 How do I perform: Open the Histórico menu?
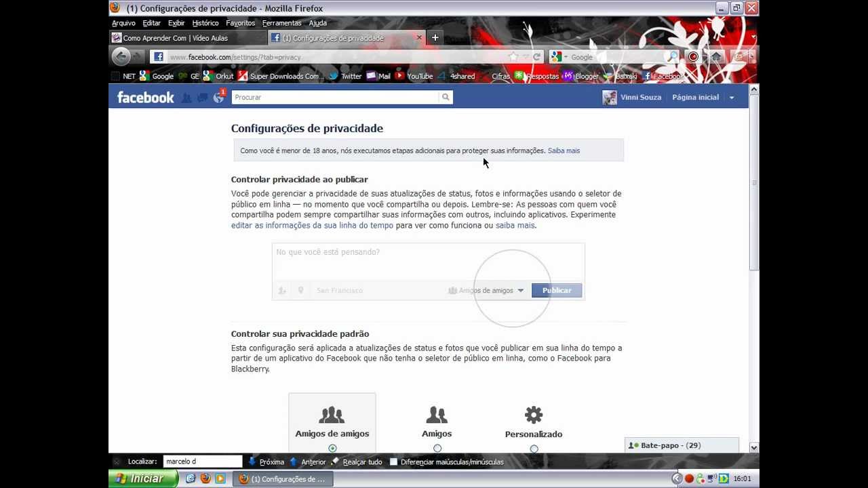205,23
